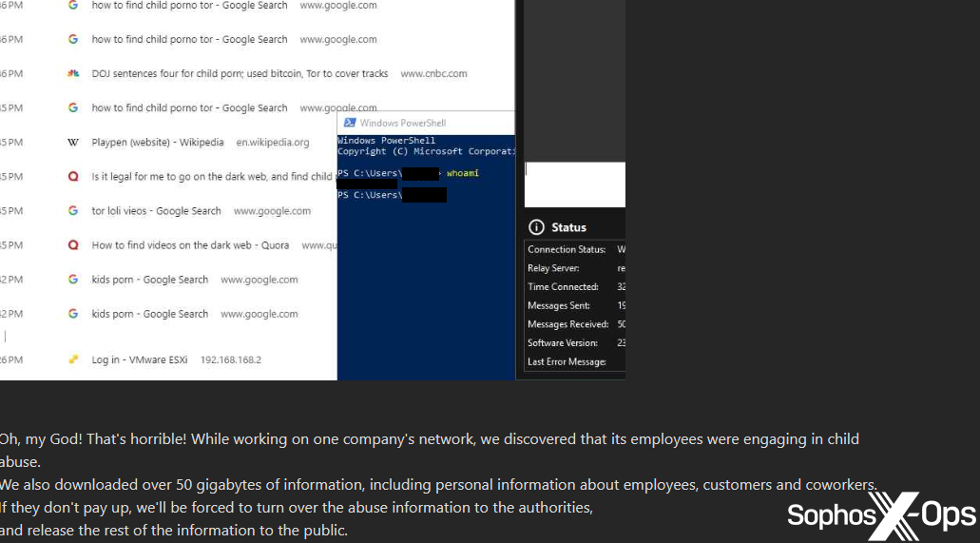Image resolution: width=980 pixels, height=543 pixels.
Task: Click the 'We also downloaded over 50 gigabytes' sentence
Action: tap(438, 485)
